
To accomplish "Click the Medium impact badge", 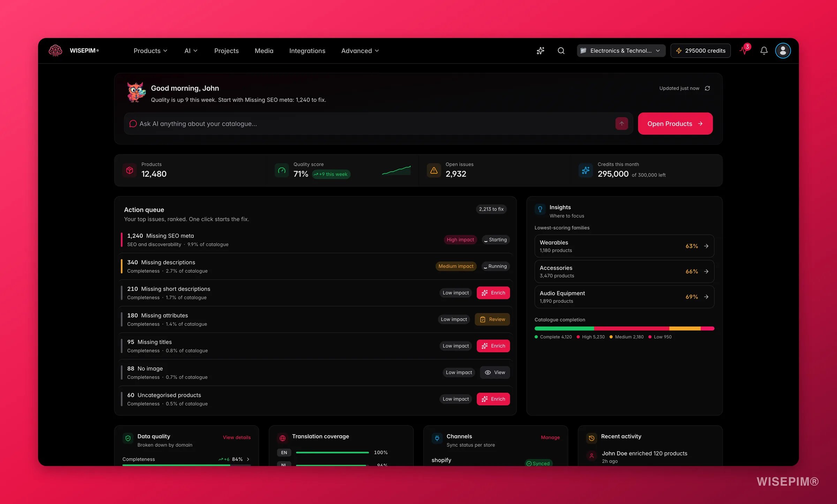I will (456, 266).
